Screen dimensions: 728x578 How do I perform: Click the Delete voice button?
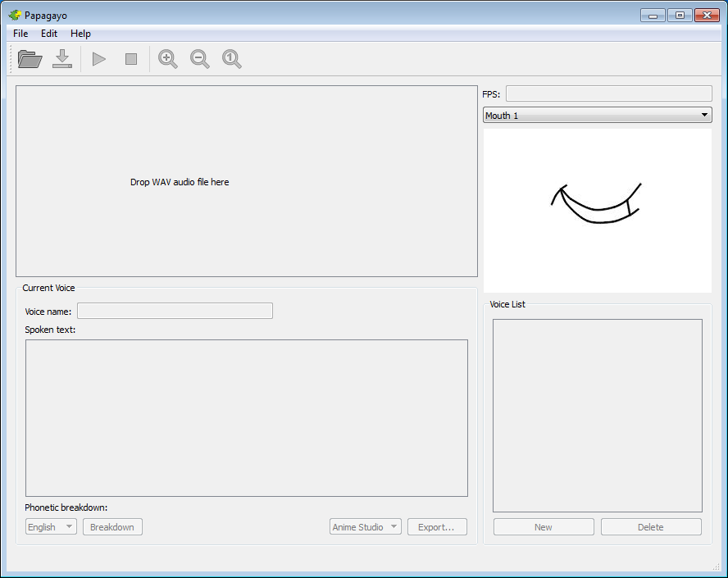(x=651, y=527)
